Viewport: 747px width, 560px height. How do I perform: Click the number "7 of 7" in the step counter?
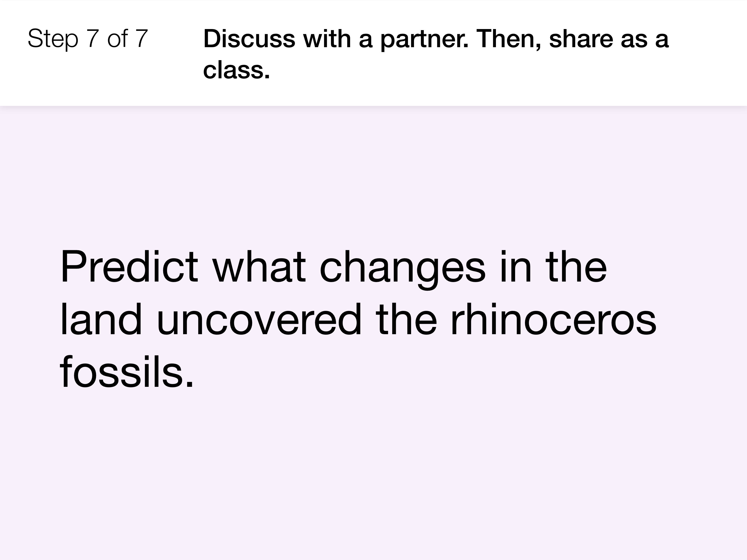click(x=117, y=38)
